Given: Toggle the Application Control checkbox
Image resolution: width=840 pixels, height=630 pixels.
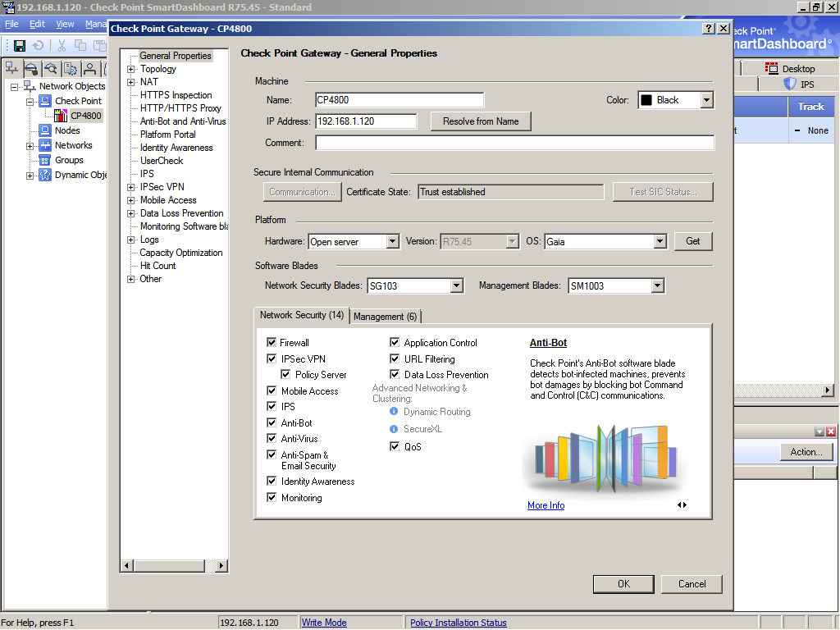Looking at the screenshot, I should (395, 342).
